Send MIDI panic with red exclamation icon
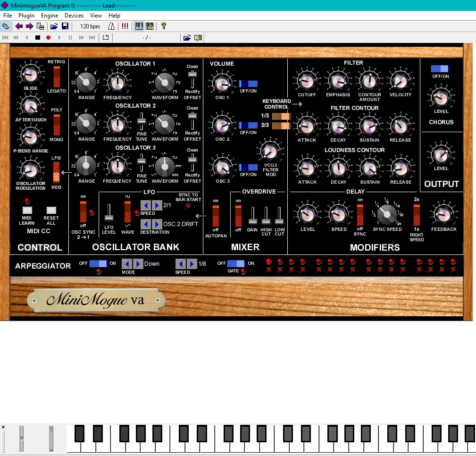The image size is (476, 456). coord(125,26)
